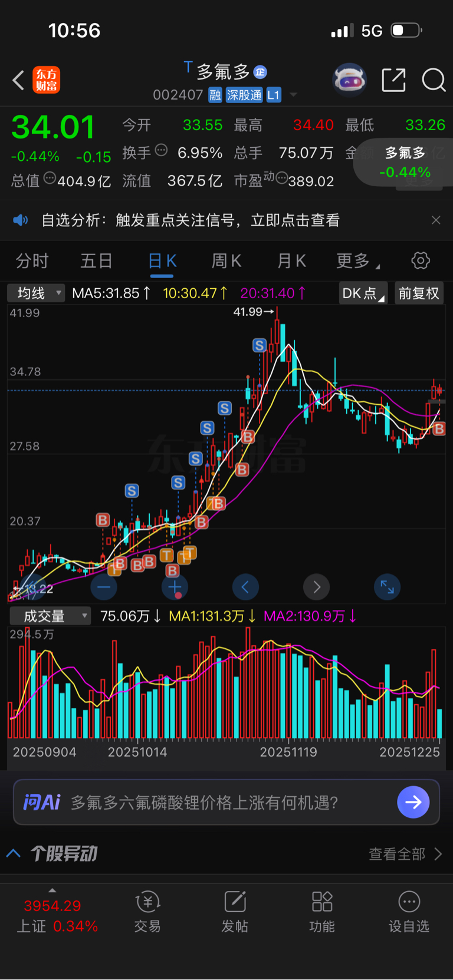Tap the volume MA1:131.3万 value
This screenshot has width=453, height=980.
click(212, 616)
